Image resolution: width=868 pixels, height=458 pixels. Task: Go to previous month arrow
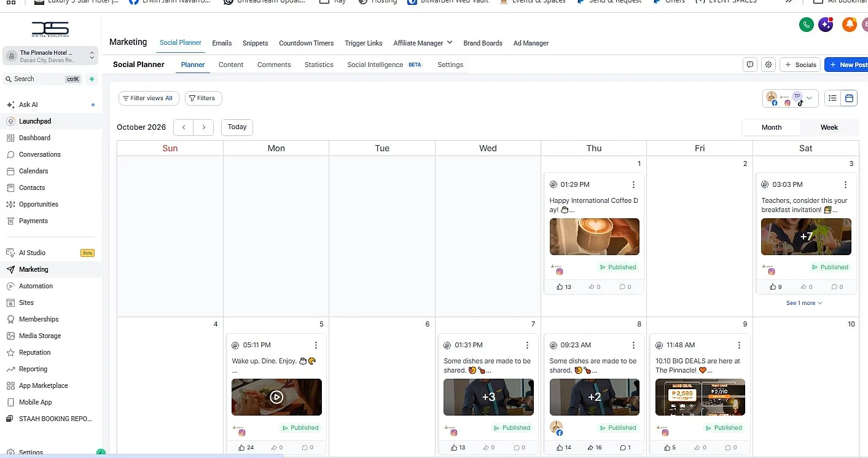(184, 127)
